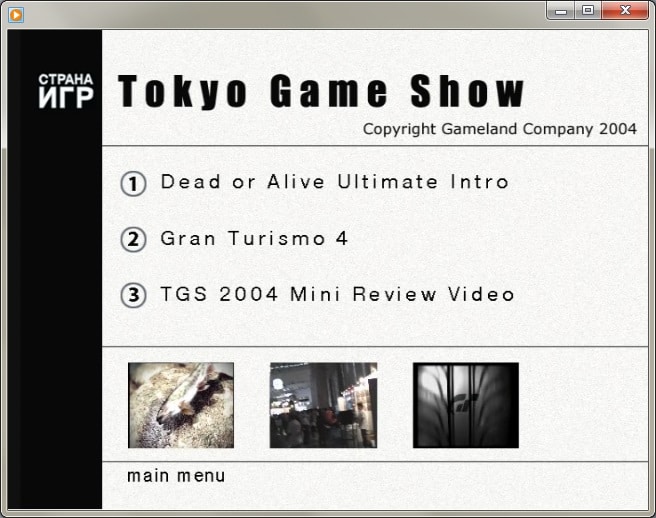Click the fish-on-rocks thumbnail
Image resolution: width=656 pixels, height=518 pixels.
click(x=181, y=405)
